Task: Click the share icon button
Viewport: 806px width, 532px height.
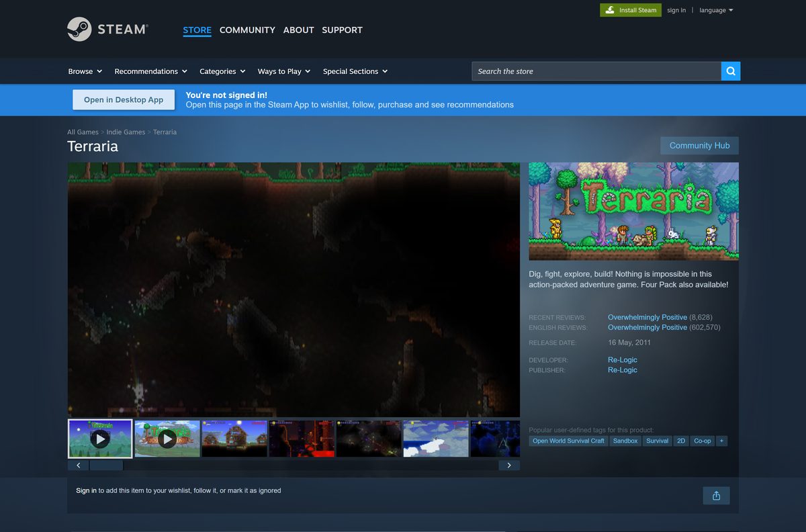Action: click(716, 496)
